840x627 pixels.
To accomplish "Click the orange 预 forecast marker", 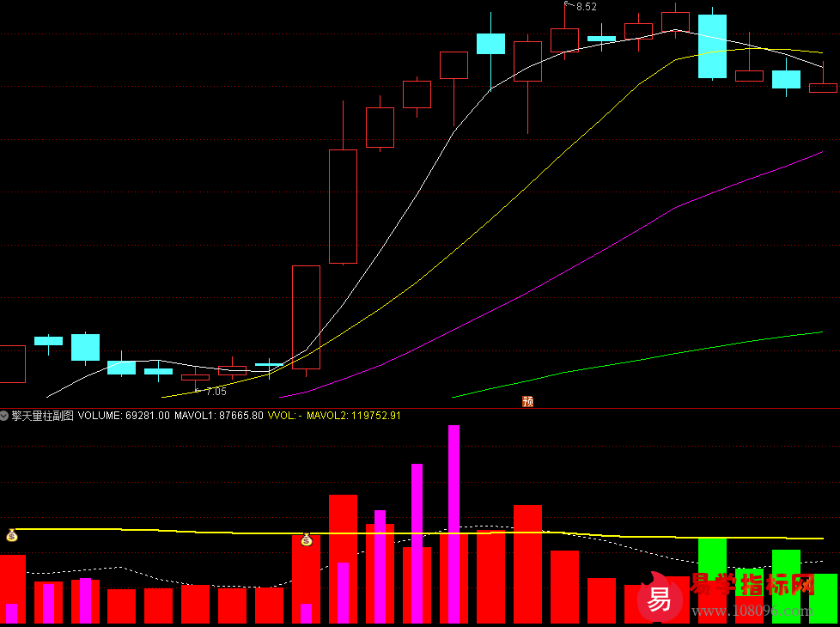I will click(527, 401).
